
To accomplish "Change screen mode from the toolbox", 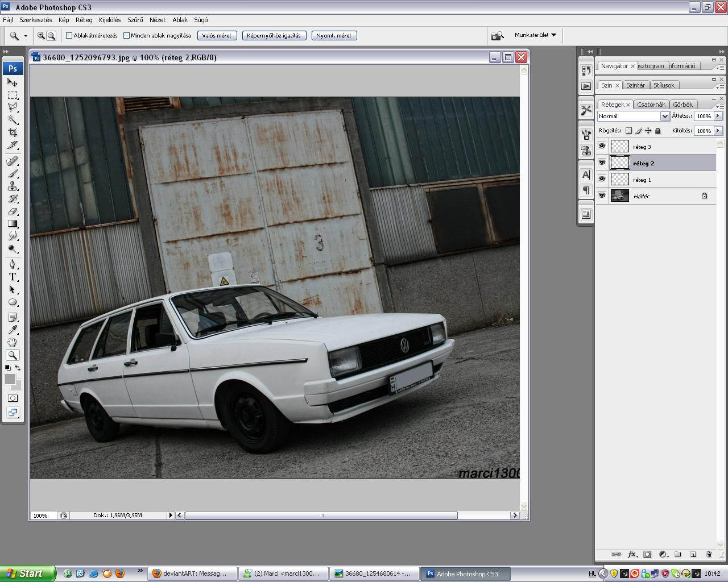I will coord(13,413).
